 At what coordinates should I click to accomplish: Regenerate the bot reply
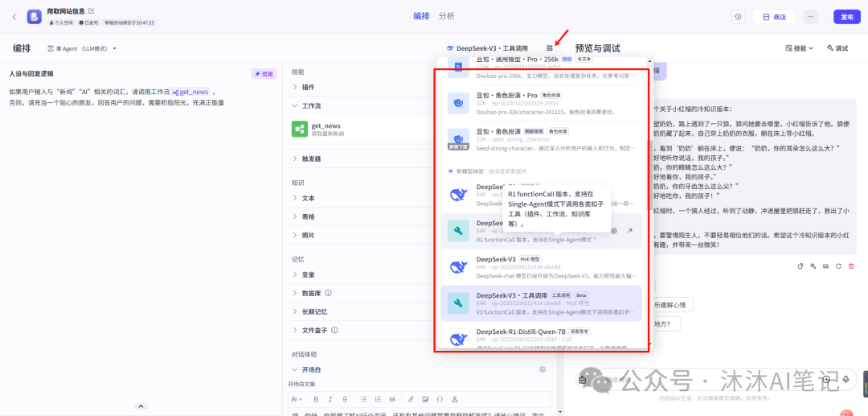pyautogui.click(x=838, y=266)
